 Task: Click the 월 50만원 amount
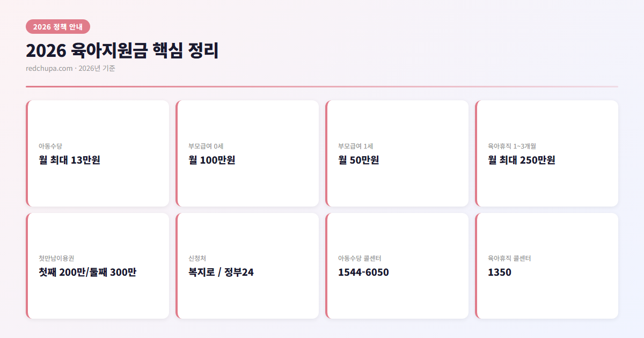point(358,160)
